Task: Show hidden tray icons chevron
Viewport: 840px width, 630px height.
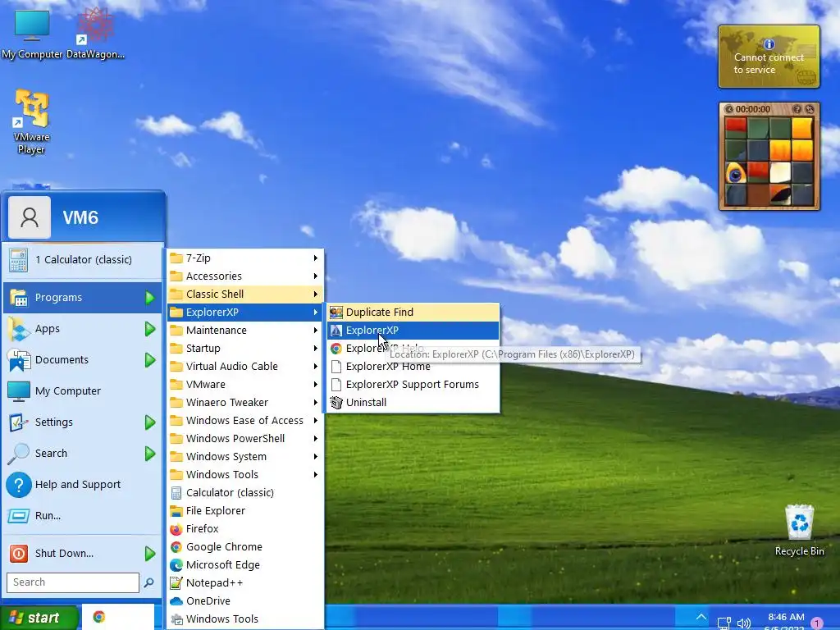Action: 701,618
